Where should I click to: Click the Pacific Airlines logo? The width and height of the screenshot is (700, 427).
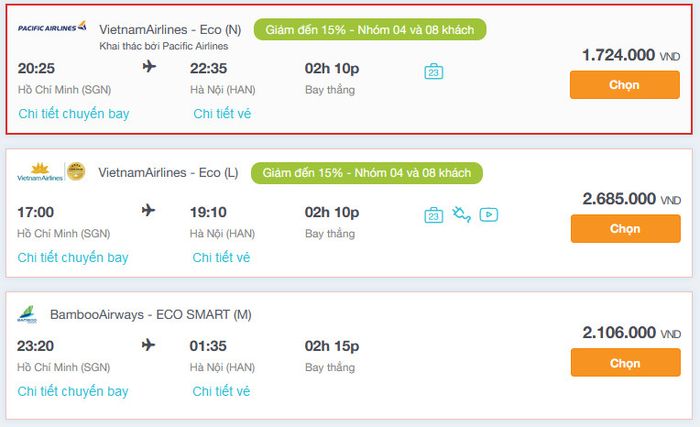52,27
